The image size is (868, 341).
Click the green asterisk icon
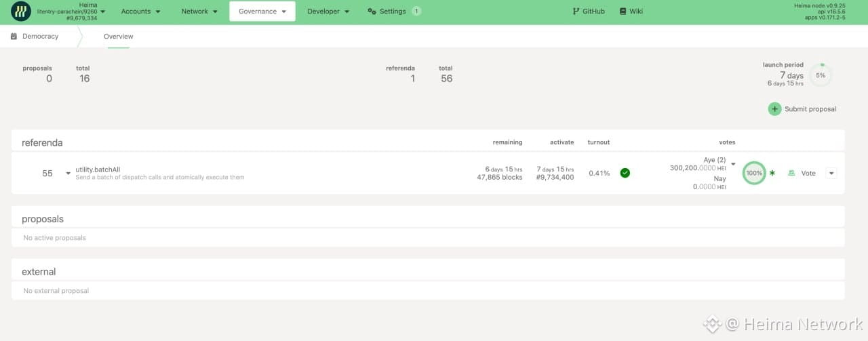772,173
